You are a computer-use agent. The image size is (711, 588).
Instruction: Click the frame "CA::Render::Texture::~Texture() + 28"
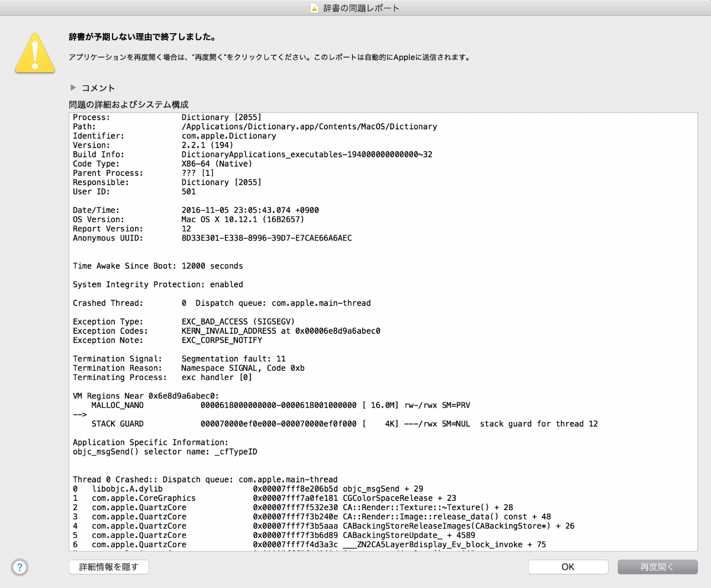coord(428,507)
